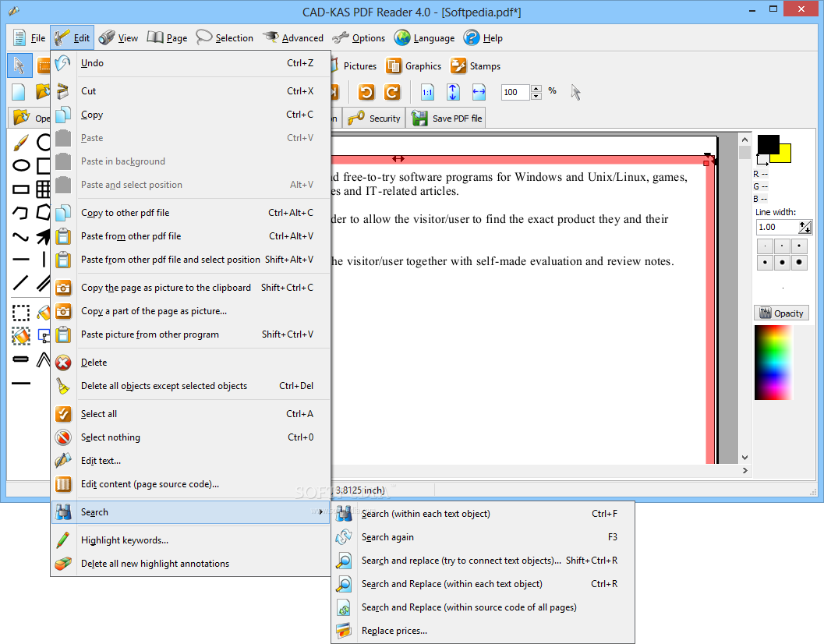
Task: Fit page to width icon
Action: pyautogui.click(x=479, y=93)
